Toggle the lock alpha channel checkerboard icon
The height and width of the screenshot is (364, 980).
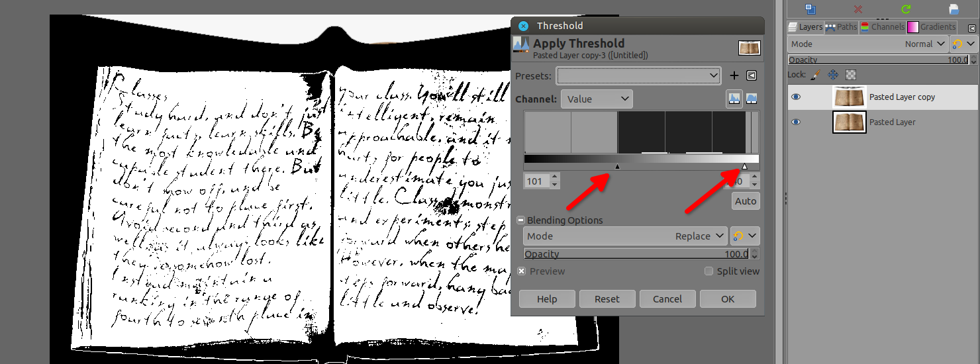pyautogui.click(x=851, y=75)
